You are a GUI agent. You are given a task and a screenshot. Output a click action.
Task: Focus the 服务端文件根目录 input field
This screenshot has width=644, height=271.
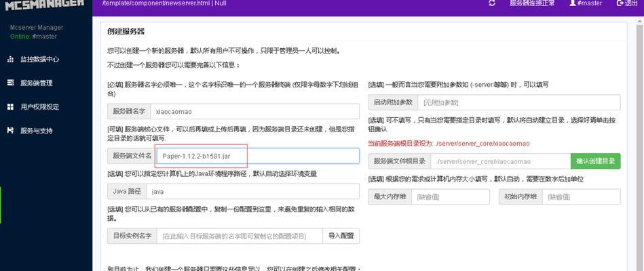[501, 161]
